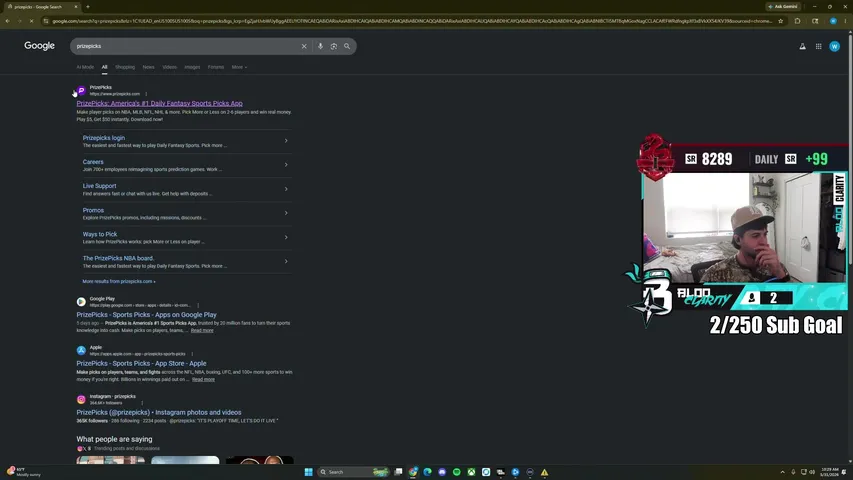Expand the Careers sitelink chevron
The height and width of the screenshot is (480, 853).
click(286, 164)
